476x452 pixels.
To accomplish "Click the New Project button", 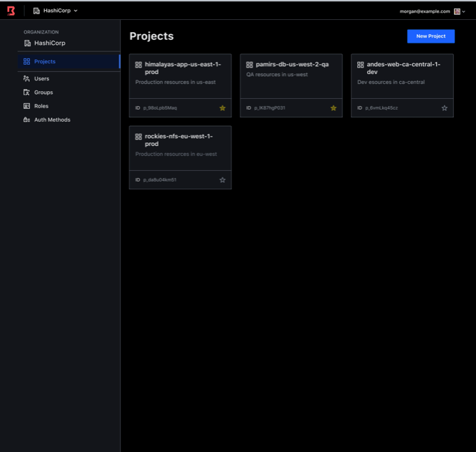I will pyautogui.click(x=430, y=36).
